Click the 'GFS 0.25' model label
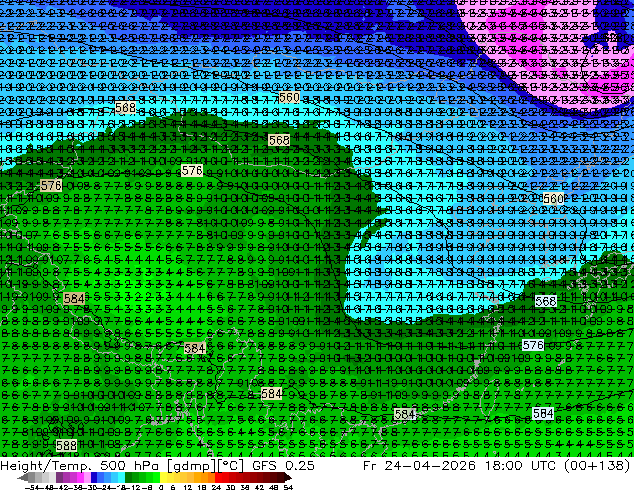 point(283,466)
